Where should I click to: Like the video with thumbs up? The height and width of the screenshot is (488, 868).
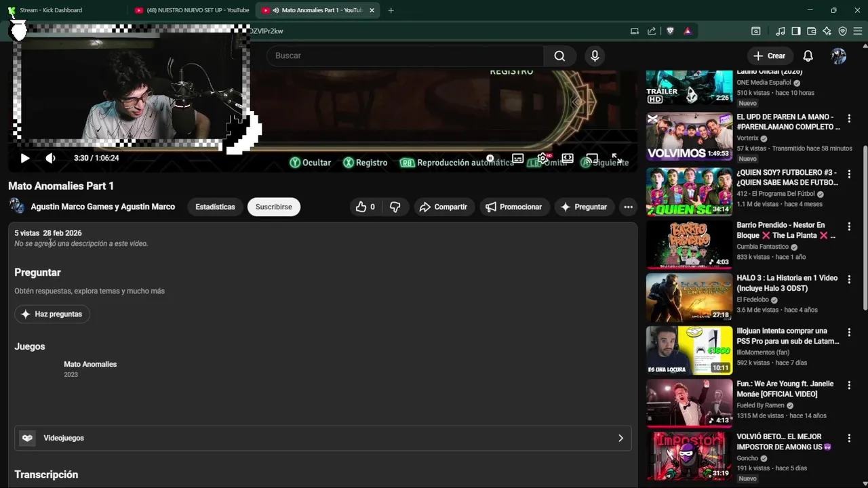366,207
